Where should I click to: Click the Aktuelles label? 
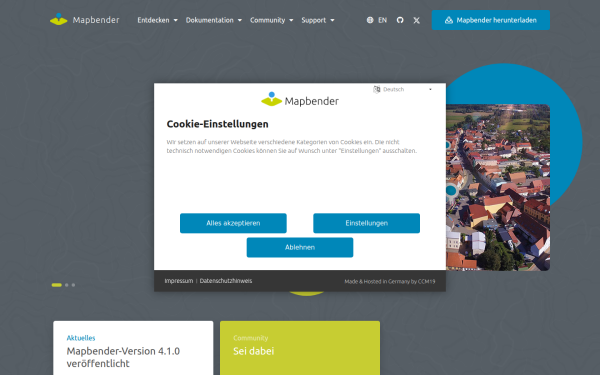tap(81, 338)
